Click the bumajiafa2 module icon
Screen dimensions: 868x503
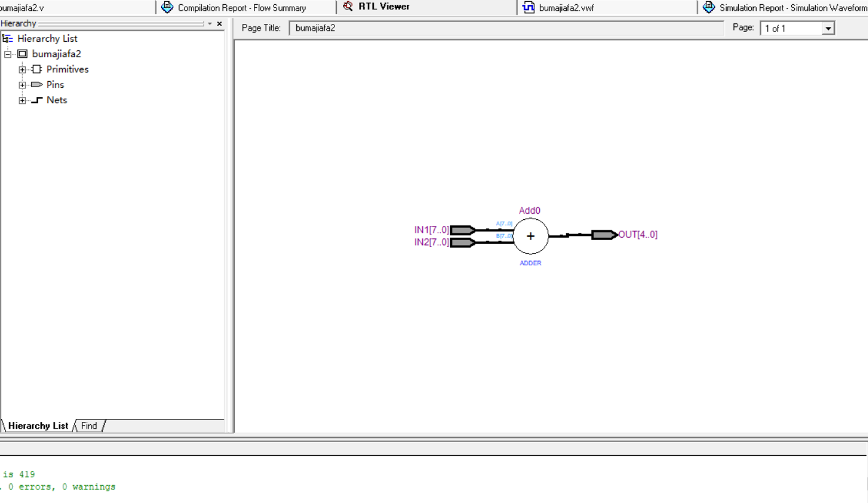tap(22, 54)
